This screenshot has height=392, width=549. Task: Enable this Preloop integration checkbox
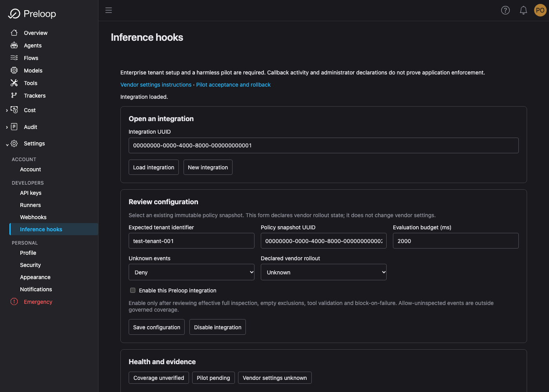(133, 290)
